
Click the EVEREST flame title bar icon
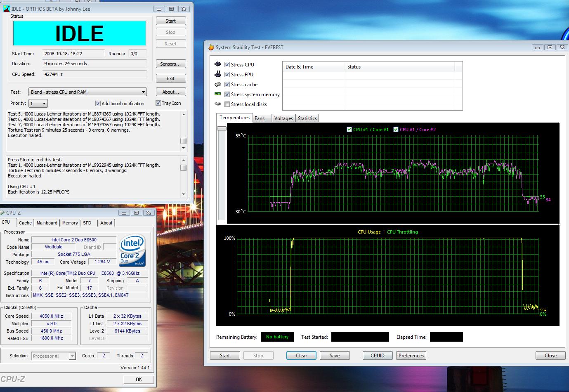(211, 47)
